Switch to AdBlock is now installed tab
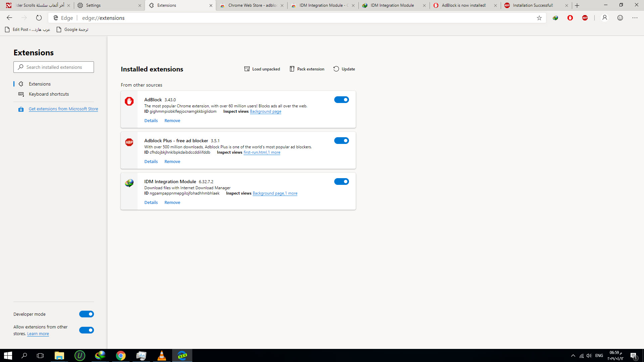The image size is (644, 362). point(465,5)
